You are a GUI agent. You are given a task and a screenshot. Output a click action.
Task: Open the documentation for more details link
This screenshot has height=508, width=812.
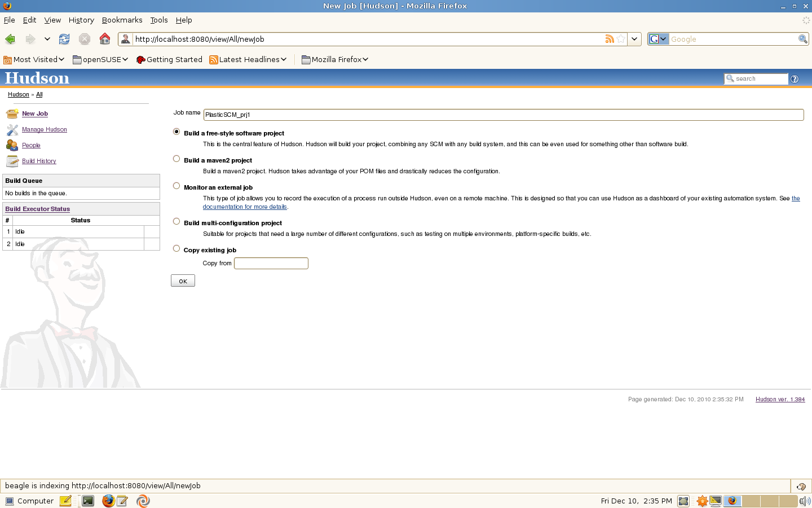pos(245,207)
